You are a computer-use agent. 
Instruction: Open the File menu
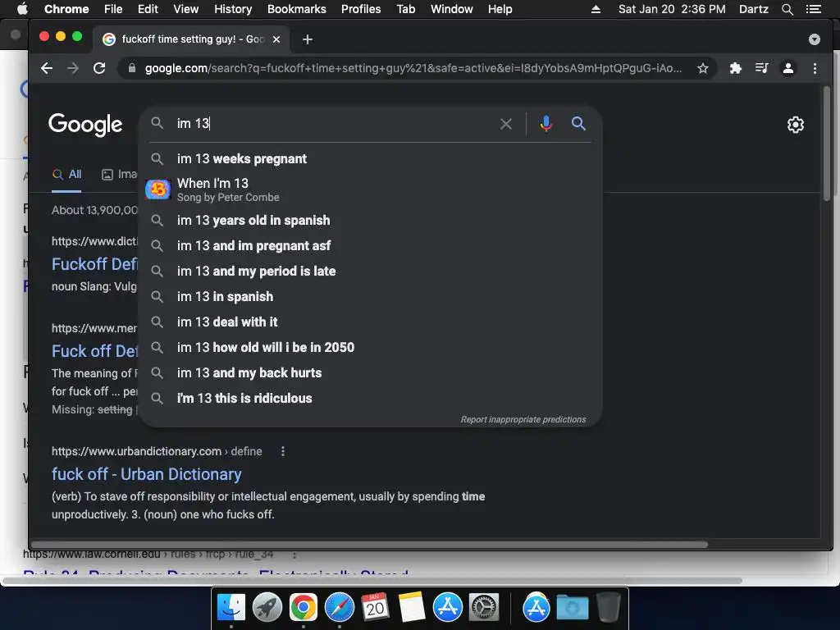point(113,9)
